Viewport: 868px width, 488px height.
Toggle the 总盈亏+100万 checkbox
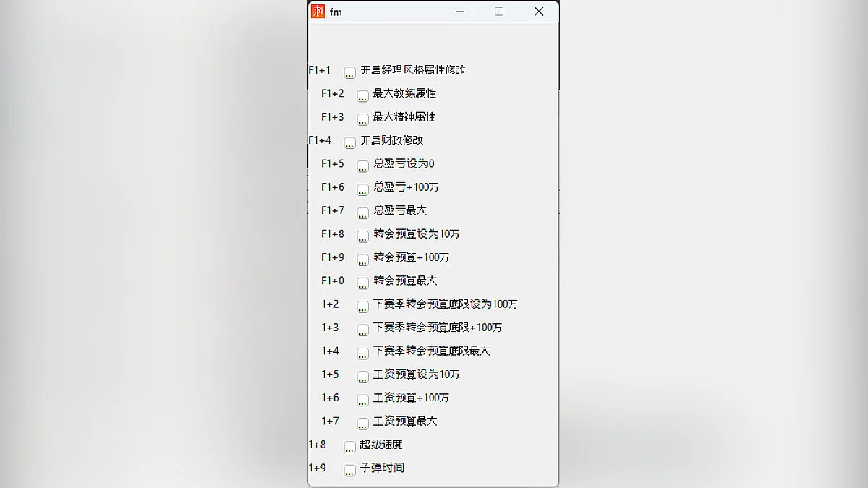(363, 189)
